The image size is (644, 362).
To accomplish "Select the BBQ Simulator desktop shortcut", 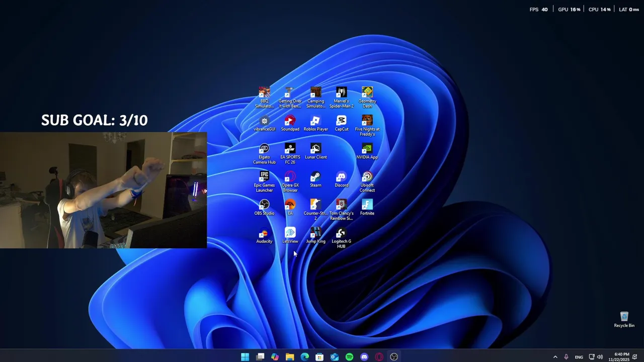I will tap(264, 98).
